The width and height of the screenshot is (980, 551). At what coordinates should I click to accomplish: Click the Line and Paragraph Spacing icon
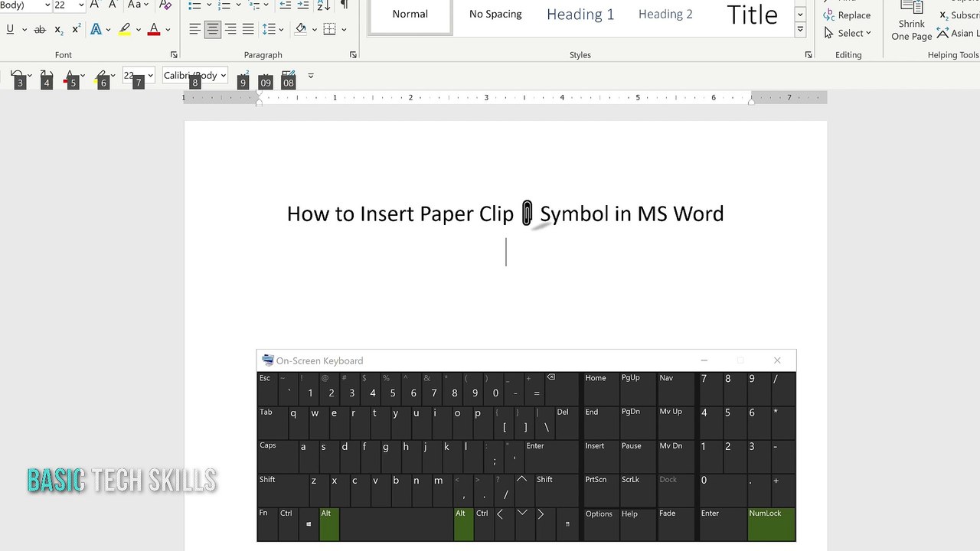click(x=269, y=29)
